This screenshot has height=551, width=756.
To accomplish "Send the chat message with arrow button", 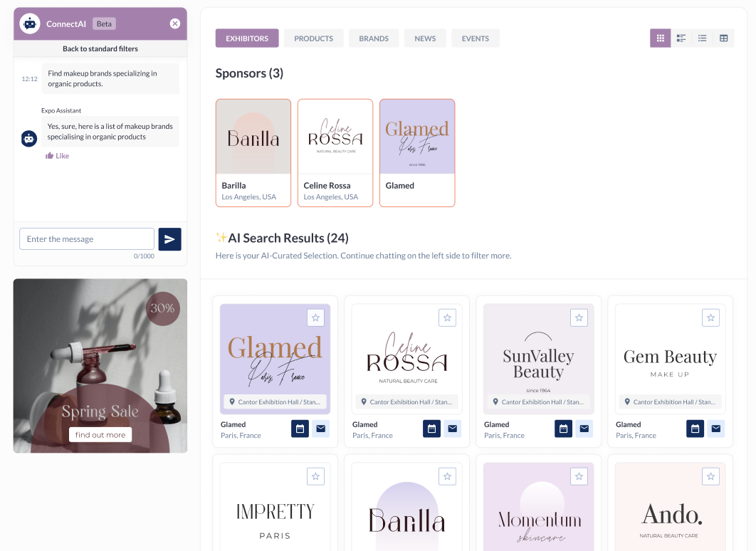I will tap(169, 239).
